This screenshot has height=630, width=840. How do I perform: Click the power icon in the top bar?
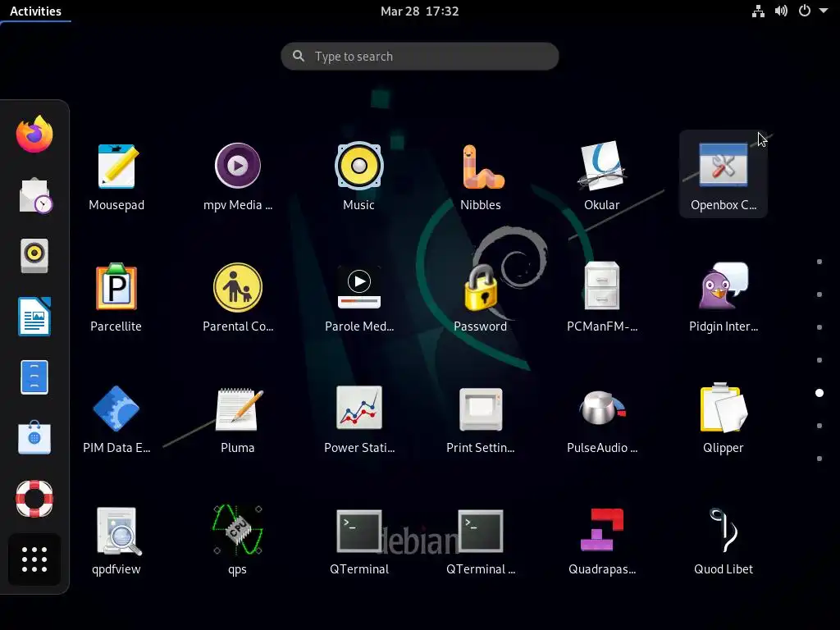[x=804, y=11]
